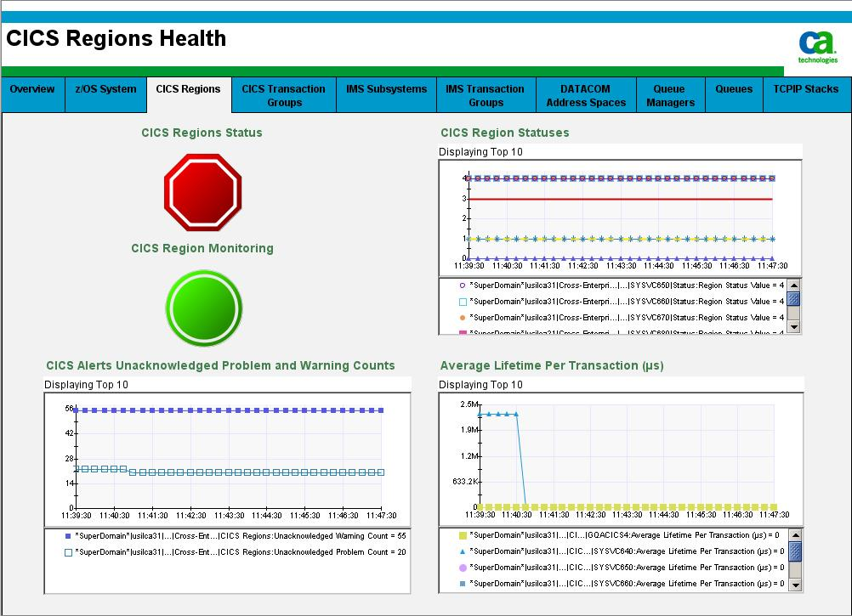Click the Unacknowledged Problem Count legend marker
Viewport: 852px width, 616px height.
[x=68, y=552]
